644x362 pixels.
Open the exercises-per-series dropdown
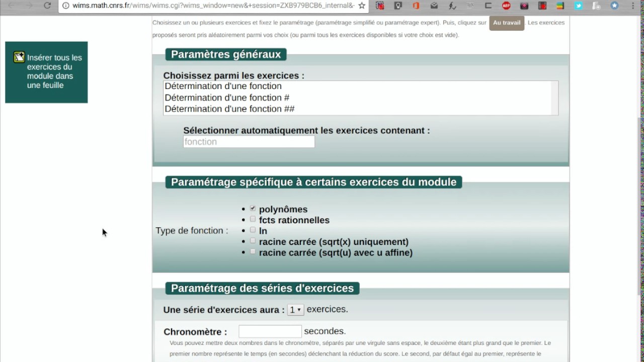(295, 310)
